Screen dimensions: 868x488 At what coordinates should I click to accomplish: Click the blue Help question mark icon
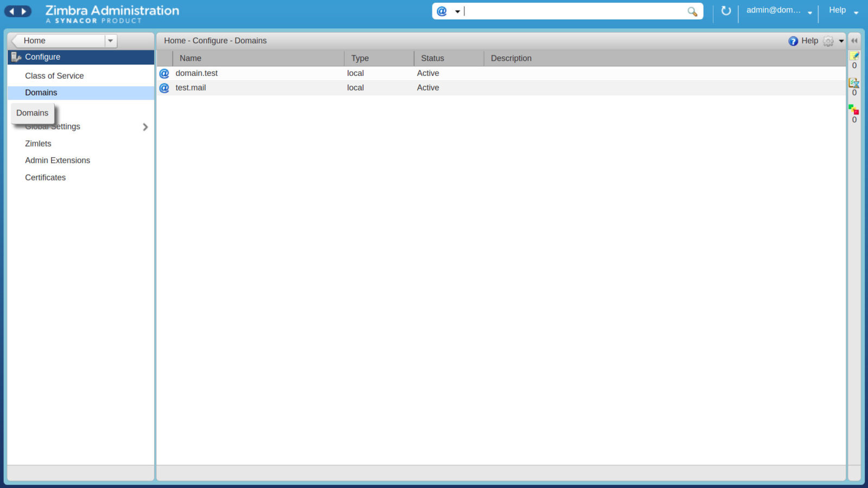792,41
